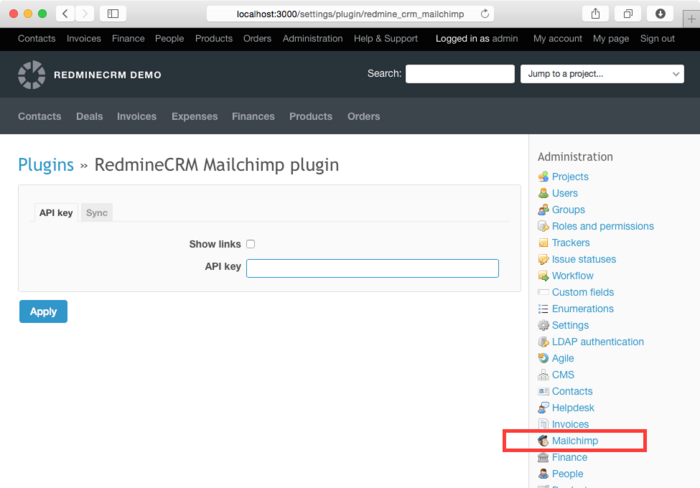700x488 pixels.
Task: Click the Users icon in sidebar
Action: (543, 193)
